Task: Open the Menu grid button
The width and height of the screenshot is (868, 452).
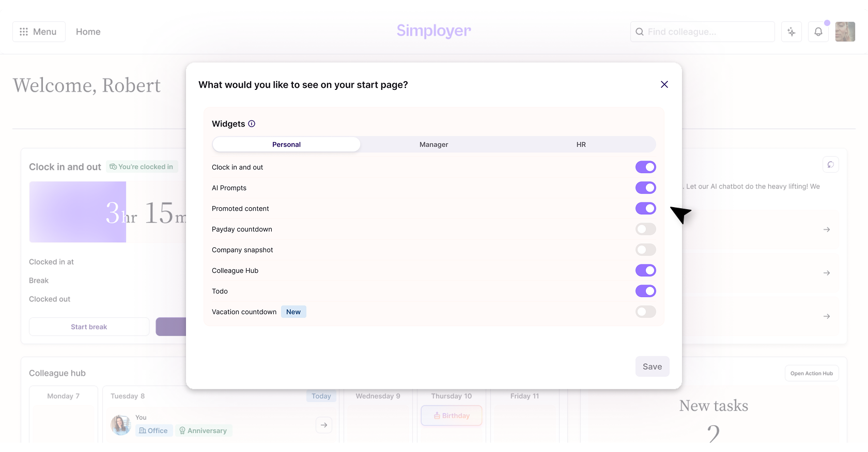Action: [x=39, y=32]
